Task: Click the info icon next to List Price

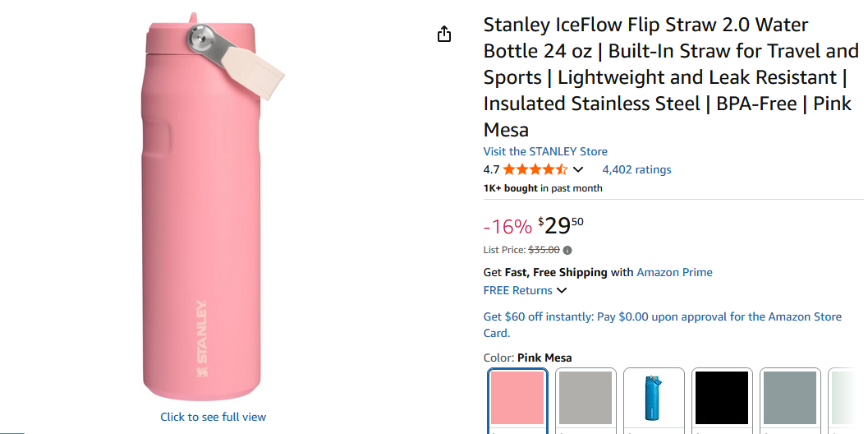Action: click(x=567, y=250)
